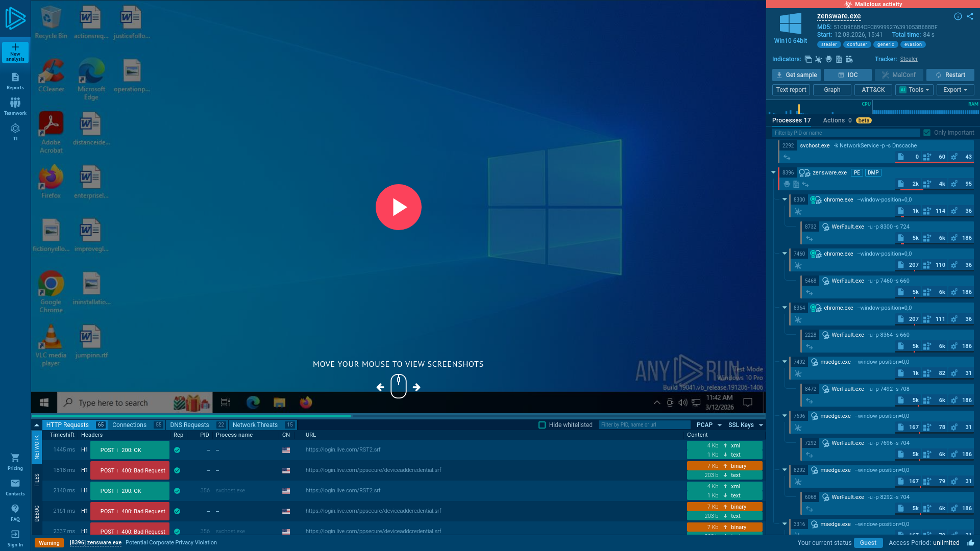
Task: Follow the Stealer tracker link
Action: [909, 59]
